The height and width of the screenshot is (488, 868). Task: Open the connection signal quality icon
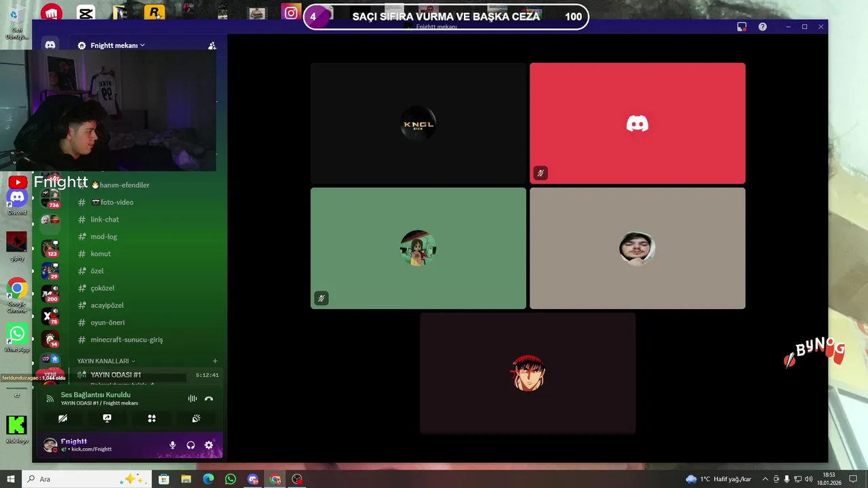pyautogui.click(x=50, y=399)
